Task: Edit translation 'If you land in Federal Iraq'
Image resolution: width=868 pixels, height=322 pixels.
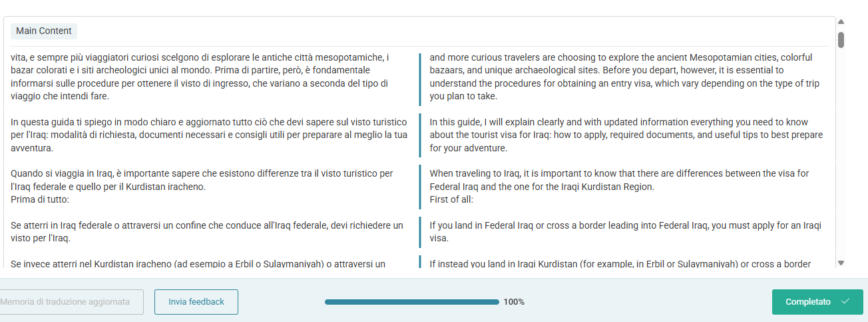Action: tap(627, 232)
